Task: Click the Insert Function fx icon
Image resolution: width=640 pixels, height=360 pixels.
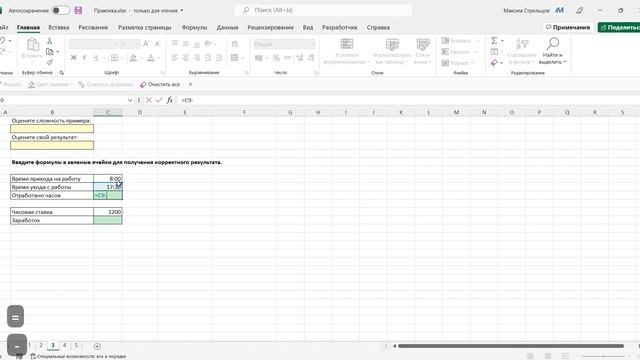Action: click(170, 100)
